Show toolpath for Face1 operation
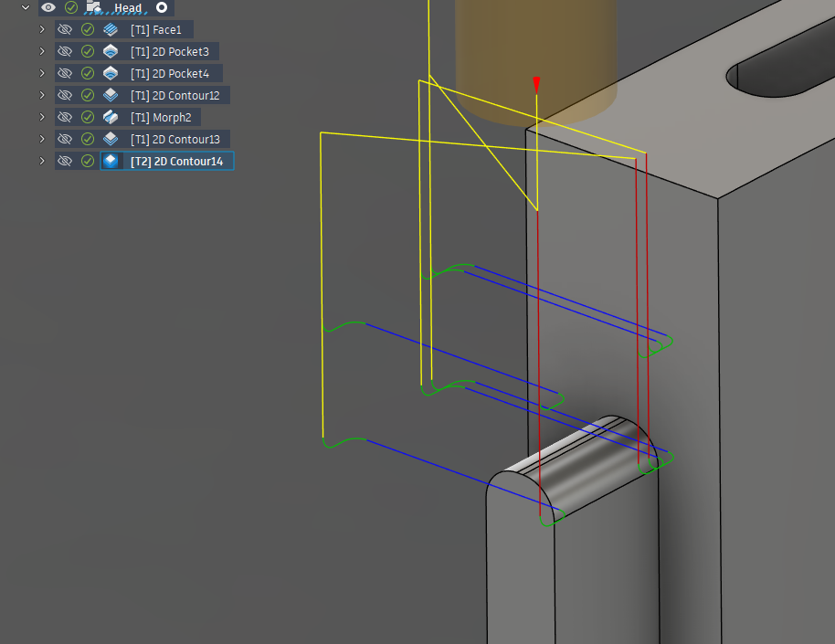The image size is (835, 644). pyautogui.click(x=65, y=29)
